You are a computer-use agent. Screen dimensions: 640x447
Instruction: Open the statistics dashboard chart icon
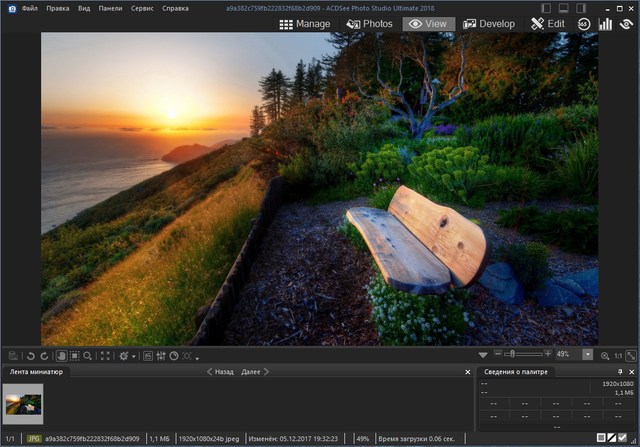pos(605,23)
